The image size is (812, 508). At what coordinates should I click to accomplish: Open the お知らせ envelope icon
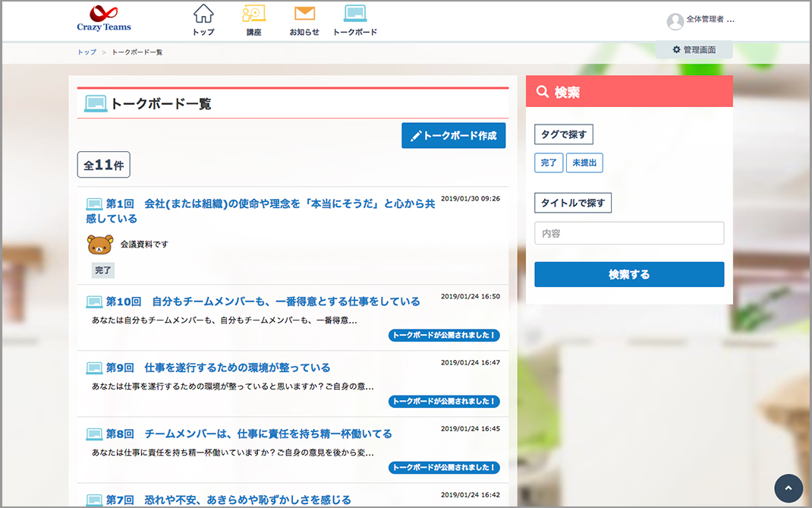pyautogui.click(x=304, y=14)
